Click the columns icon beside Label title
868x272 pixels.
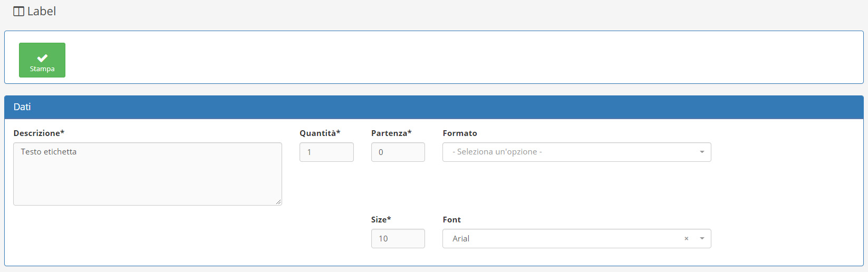coord(18,12)
